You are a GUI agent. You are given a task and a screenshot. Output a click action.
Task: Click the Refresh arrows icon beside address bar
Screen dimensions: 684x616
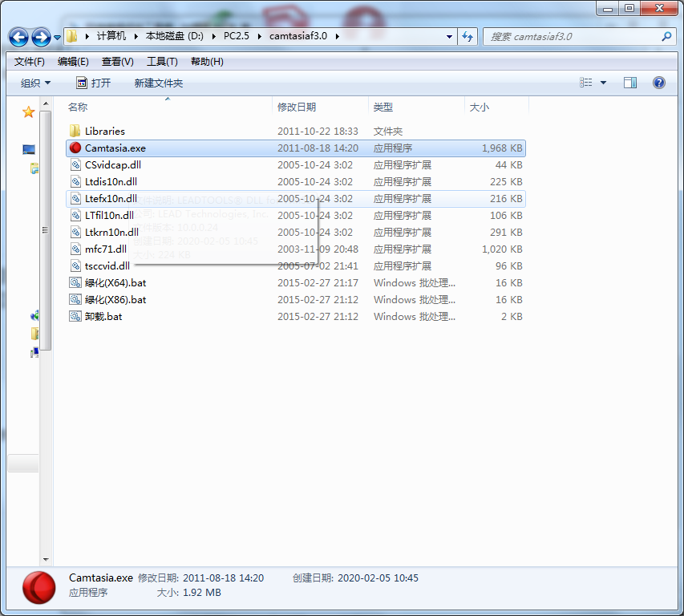pos(467,37)
